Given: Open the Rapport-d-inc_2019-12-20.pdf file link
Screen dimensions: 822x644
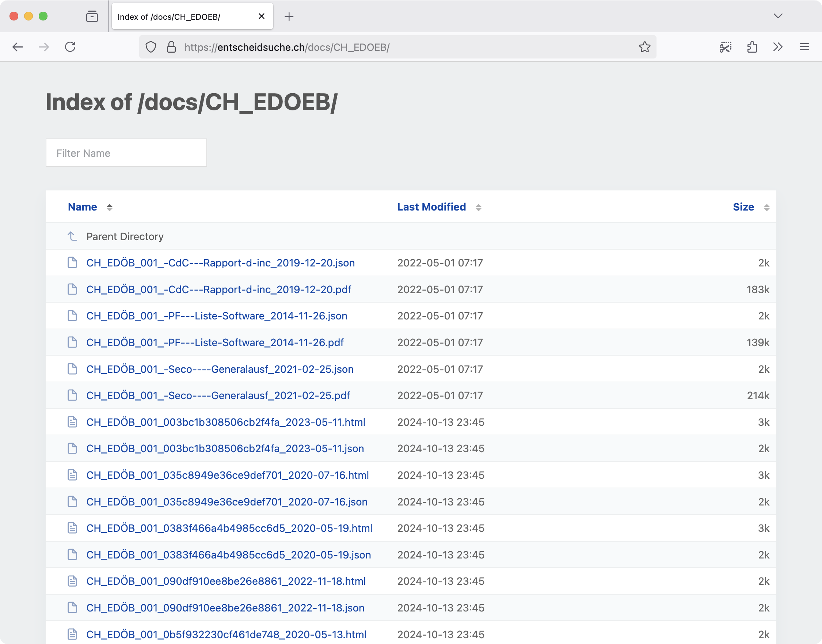Looking at the screenshot, I should (218, 289).
